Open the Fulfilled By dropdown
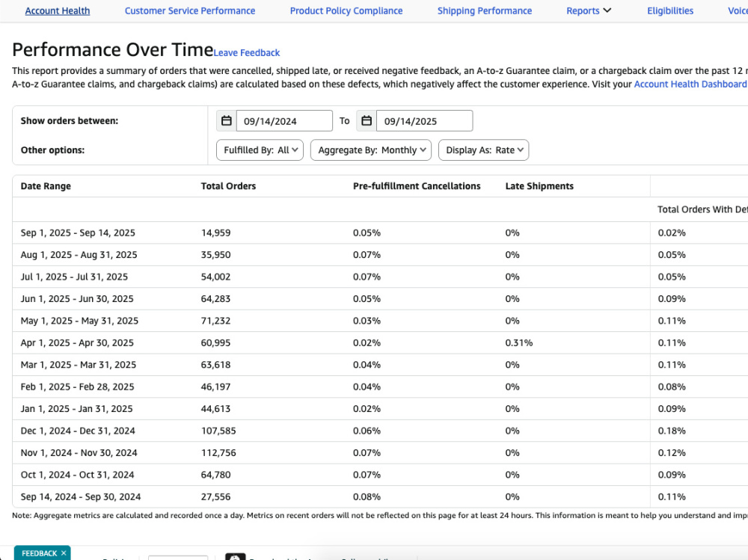This screenshot has height=560, width=748. pyautogui.click(x=260, y=150)
